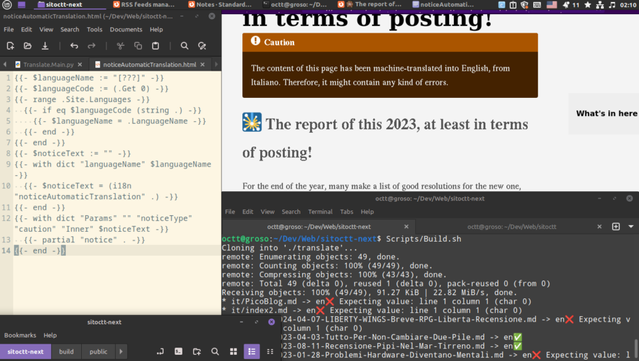Click the new file icon in editor toolbar
This screenshot has width=639, height=361.
[x=10, y=46]
